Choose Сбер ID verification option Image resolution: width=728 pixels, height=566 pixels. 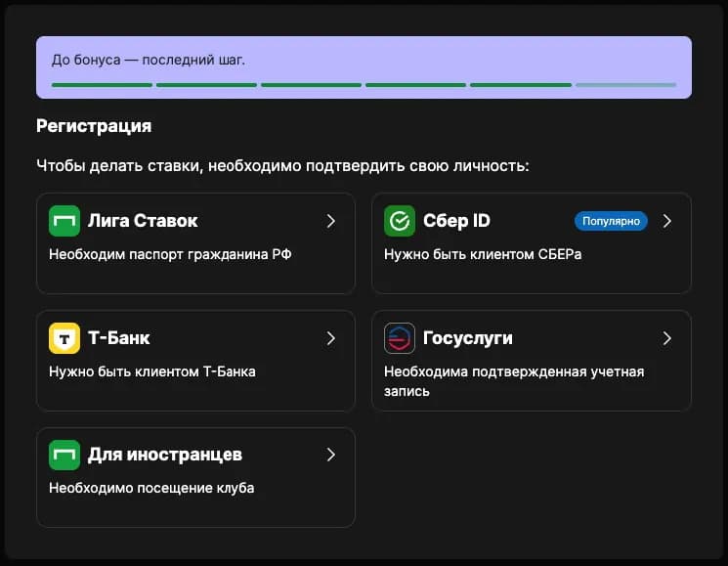(x=532, y=243)
